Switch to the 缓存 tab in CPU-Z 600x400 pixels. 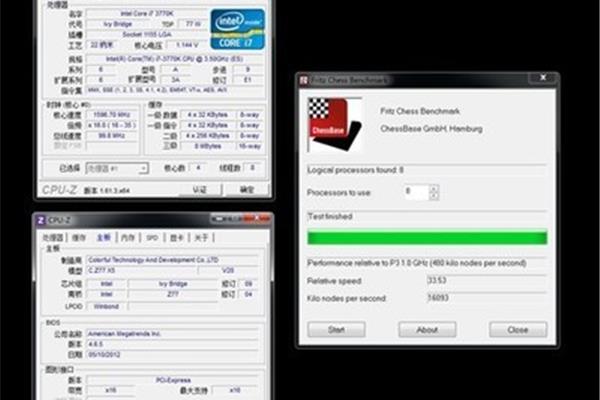(79, 238)
